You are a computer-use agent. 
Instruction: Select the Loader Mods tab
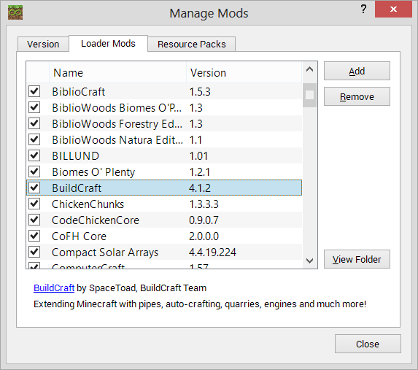[x=108, y=43]
